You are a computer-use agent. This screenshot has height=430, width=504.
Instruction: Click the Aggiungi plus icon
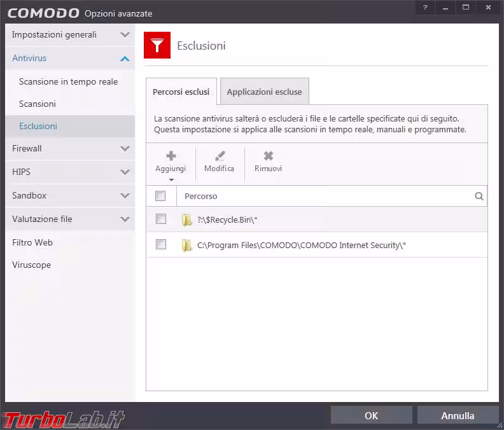(x=171, y=156)
